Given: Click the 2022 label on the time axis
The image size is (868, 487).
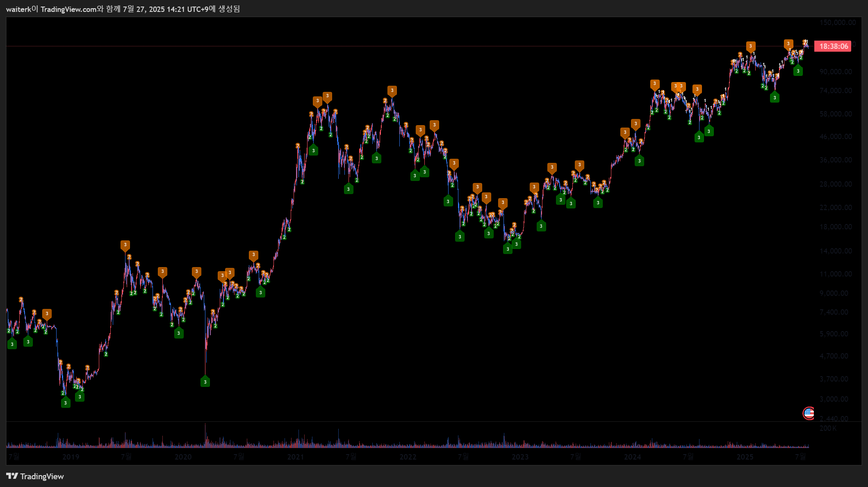Looking at the screenshot, I should pos(408,457).
